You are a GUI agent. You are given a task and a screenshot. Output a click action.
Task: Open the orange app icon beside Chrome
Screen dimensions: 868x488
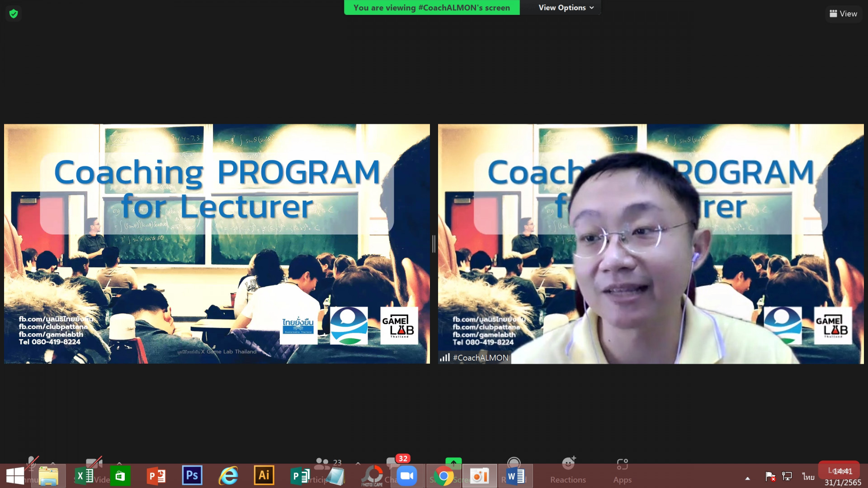[x=480, y=476]
